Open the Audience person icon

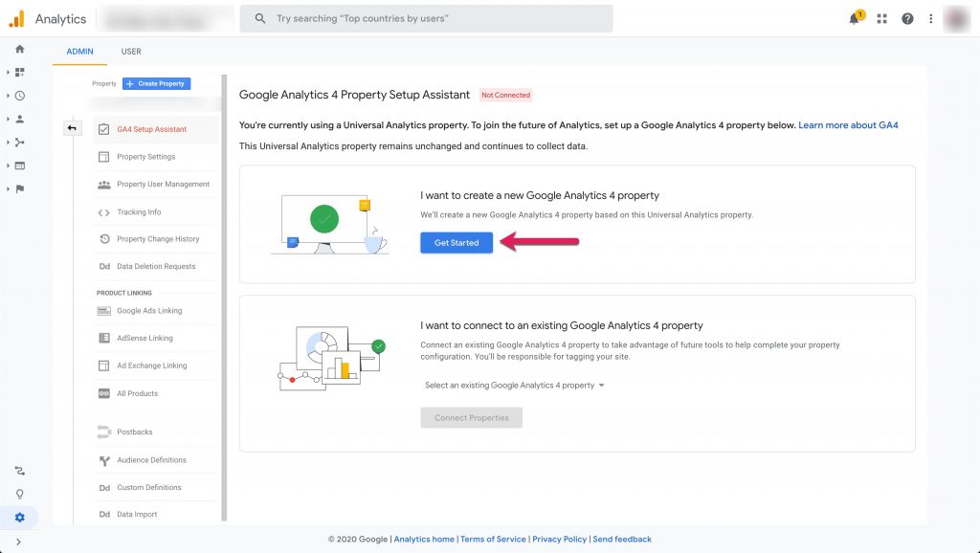19,119
